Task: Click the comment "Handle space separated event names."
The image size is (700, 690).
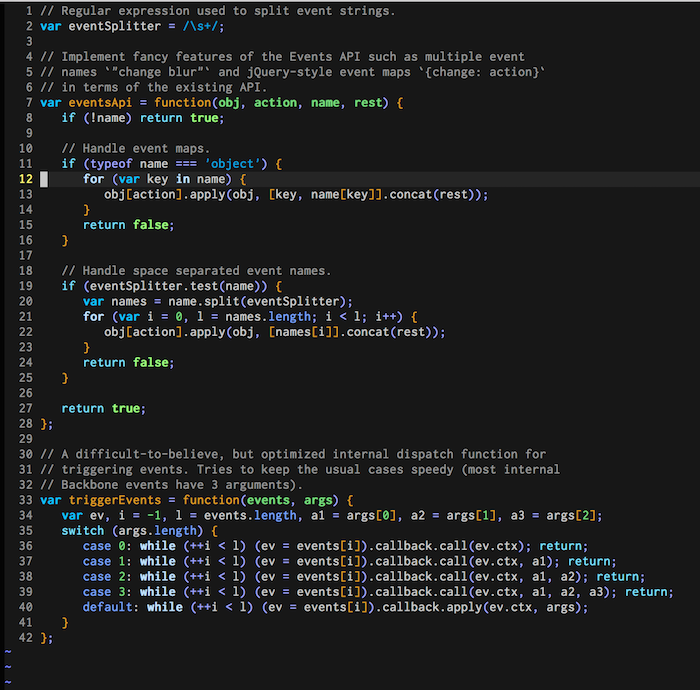Action: (x=207, y=270)
